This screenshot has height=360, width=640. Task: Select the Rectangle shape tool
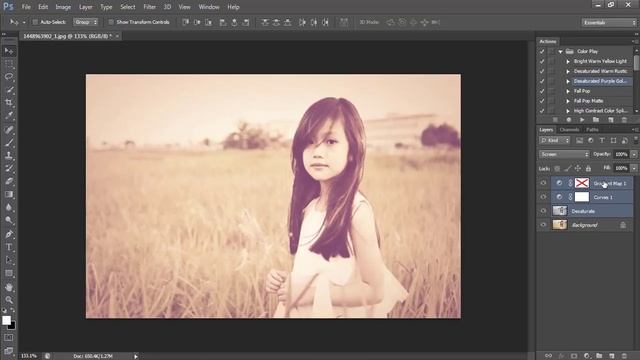tap(9, 273)
